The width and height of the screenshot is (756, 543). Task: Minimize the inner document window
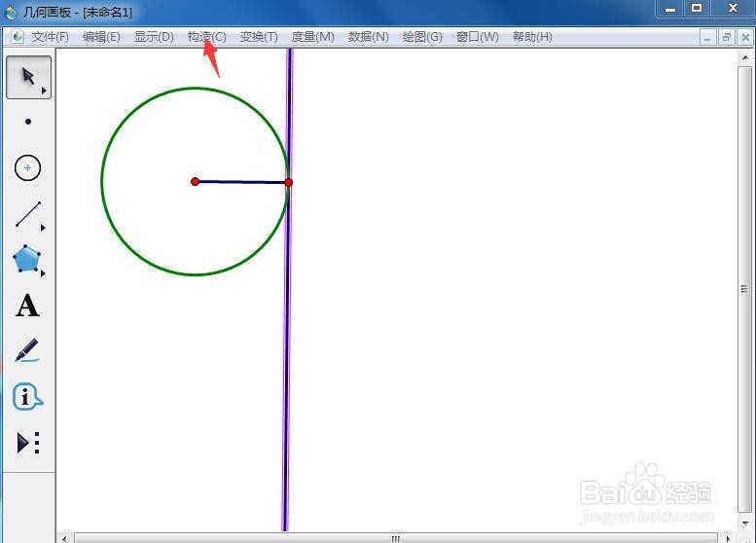tap(707, 38)
